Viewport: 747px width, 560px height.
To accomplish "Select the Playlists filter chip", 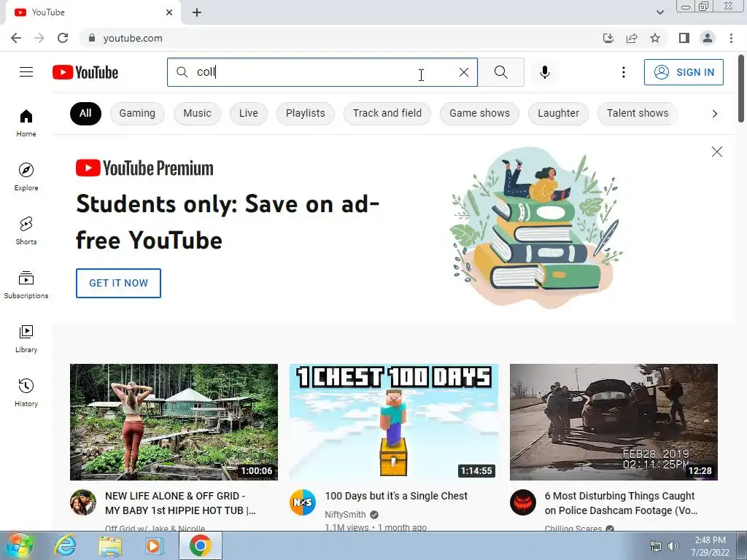I will click(x=306, y=113).
